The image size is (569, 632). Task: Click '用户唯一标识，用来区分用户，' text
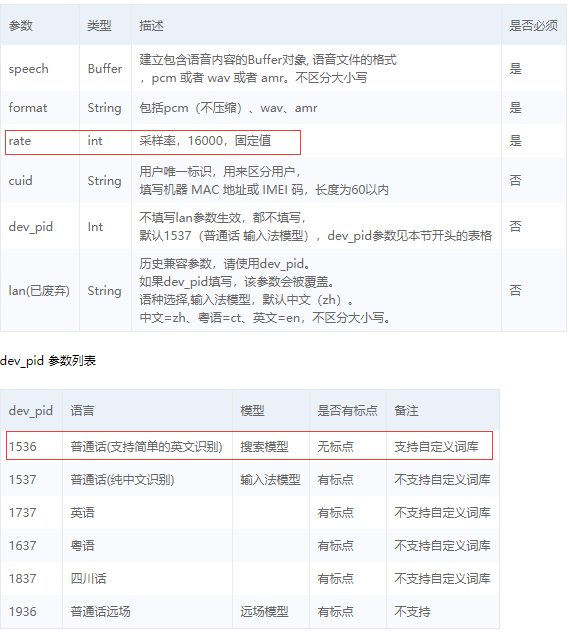tap(220, 172)
